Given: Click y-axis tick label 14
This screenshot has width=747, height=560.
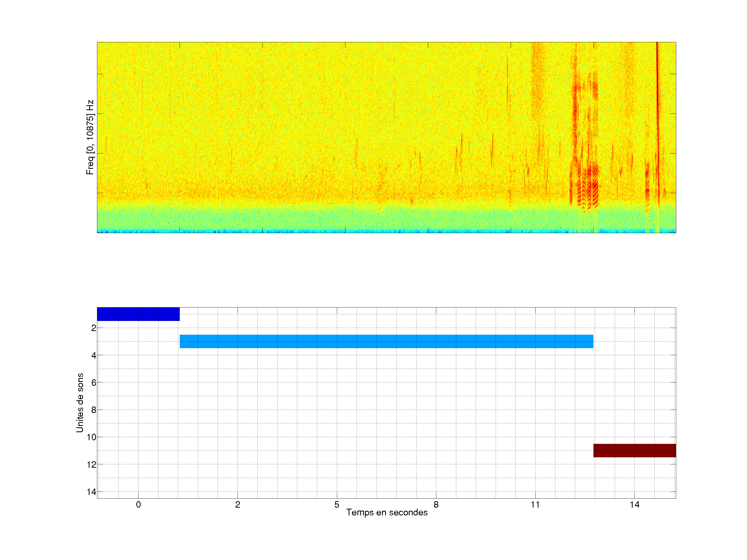Looking at the screenshot, I should click(92, 492).
